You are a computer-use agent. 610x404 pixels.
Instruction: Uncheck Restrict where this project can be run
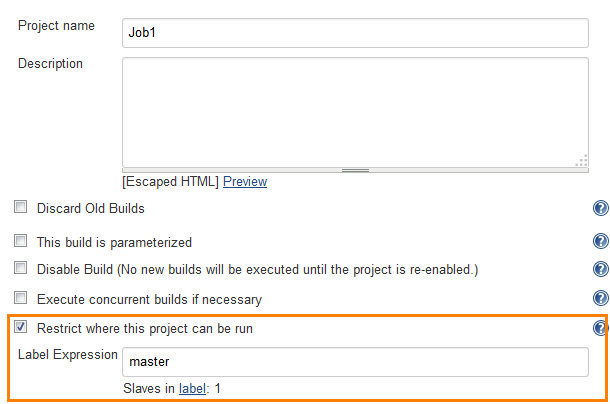tap(21, 327)
